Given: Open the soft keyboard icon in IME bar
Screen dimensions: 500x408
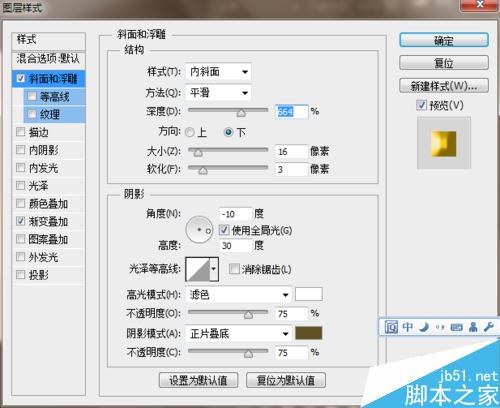Looking at the screenshot, I should 456,327.
